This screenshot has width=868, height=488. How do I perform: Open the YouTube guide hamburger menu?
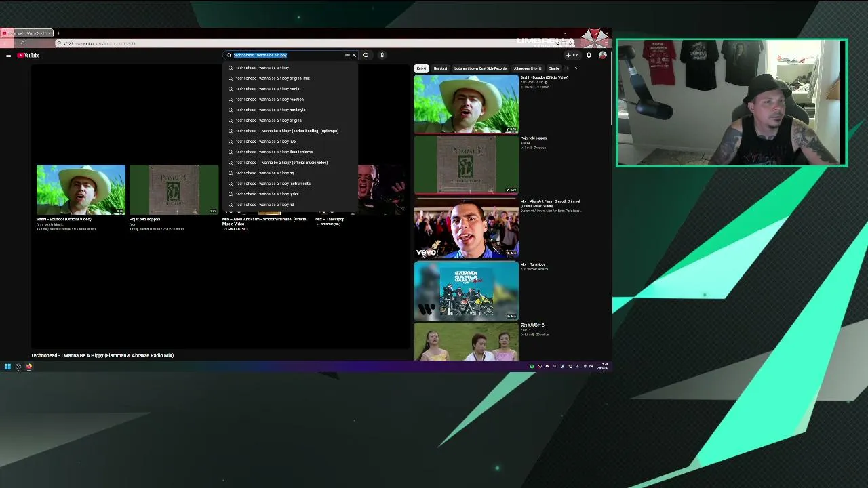pyautogui.click(x=8, y=55)
